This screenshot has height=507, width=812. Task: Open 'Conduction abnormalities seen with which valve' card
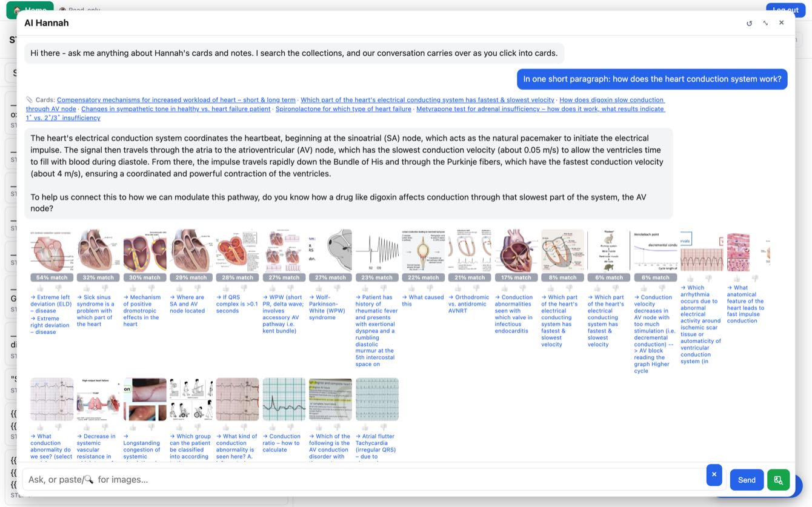[514, 314]
